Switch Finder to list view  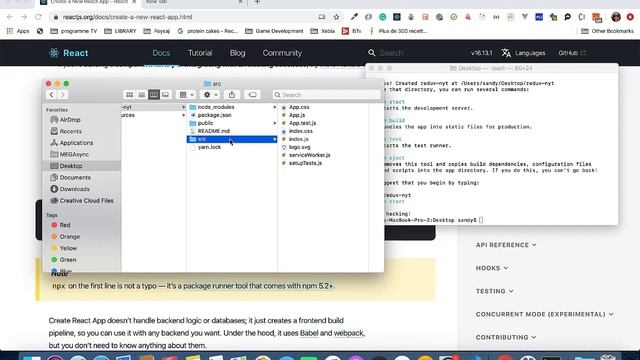pyautogui.click(x=142, y=95)
